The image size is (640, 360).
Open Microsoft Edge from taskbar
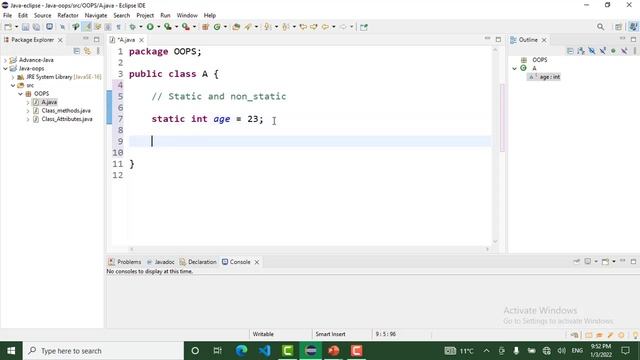point(241,351)
